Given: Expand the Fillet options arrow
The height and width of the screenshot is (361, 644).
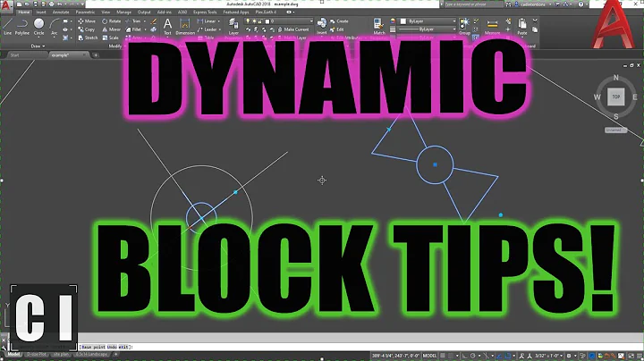Looking at the screenshot, I should tap(145, 29).
